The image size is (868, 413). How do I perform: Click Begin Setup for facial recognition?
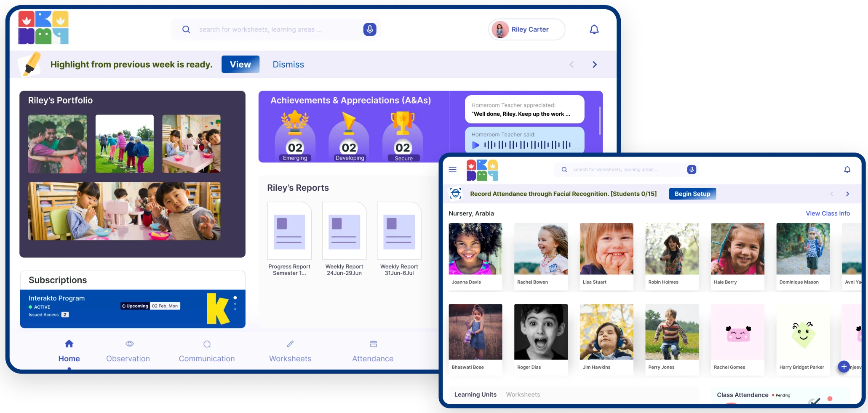coord(692,194)
